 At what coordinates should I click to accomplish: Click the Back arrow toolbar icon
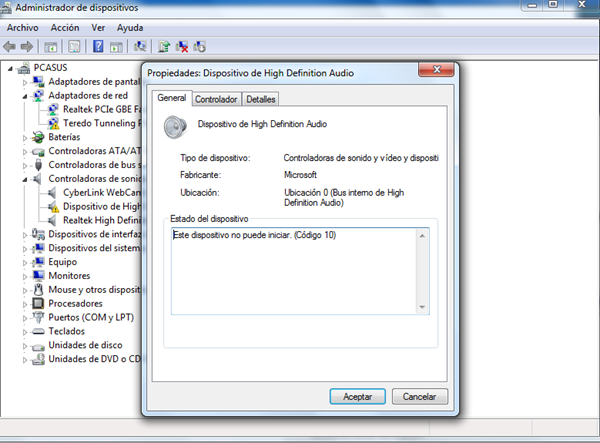(x=10, y=47)
